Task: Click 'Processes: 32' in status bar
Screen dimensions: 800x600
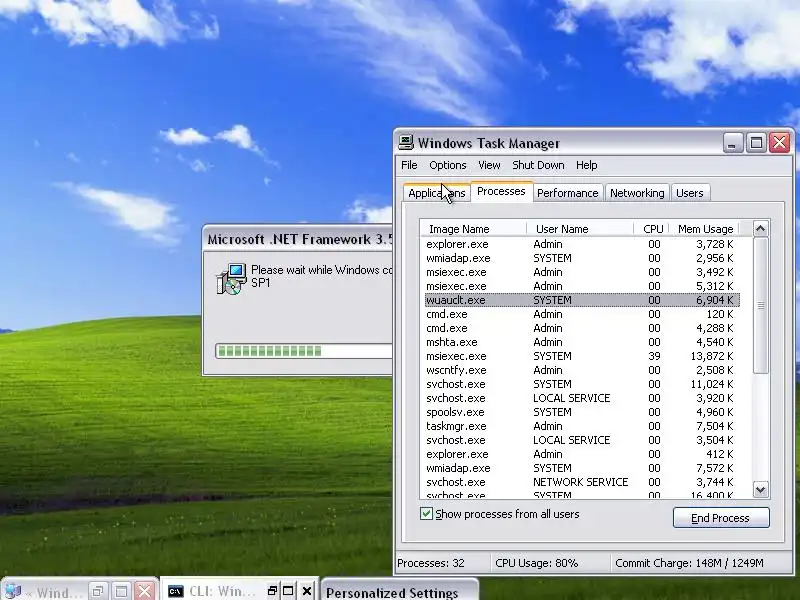Action: (x=431, y=563)
